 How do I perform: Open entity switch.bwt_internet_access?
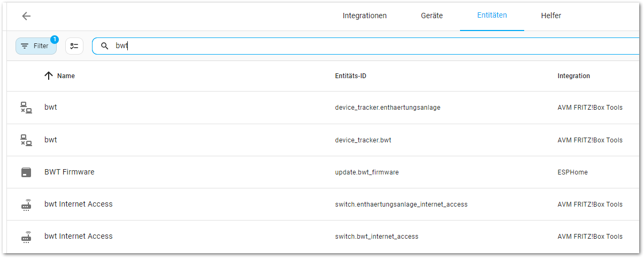point(377,237)
